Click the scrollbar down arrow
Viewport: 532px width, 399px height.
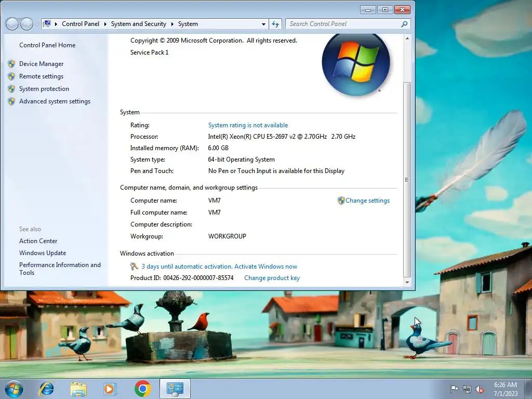coord(407,282)
